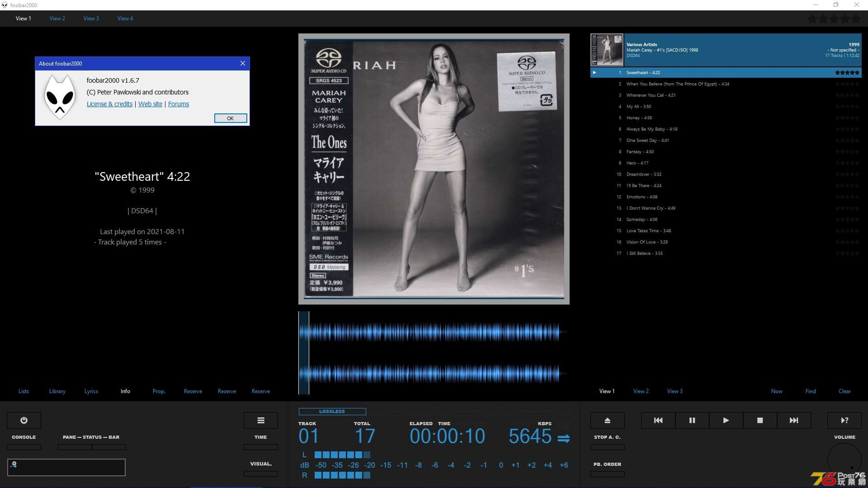Toggle the LOSSLESS status indicator
The image size is (868, 488).
[331, 411]
